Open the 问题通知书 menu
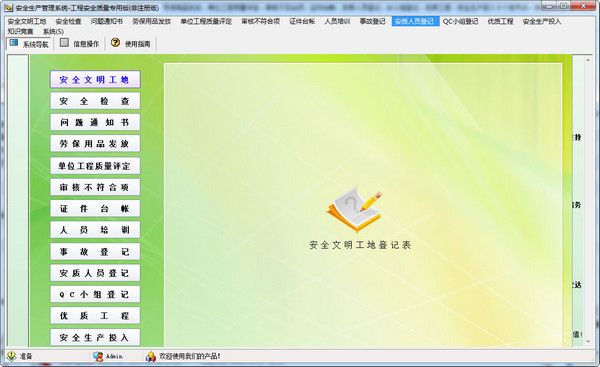This screenshot has height=367, width=600. (107, 21)
